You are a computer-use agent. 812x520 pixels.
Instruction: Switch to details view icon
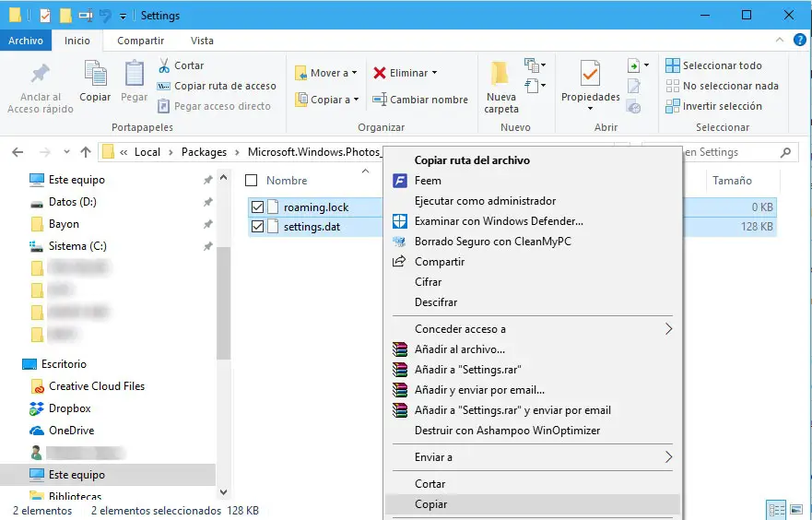775,510
